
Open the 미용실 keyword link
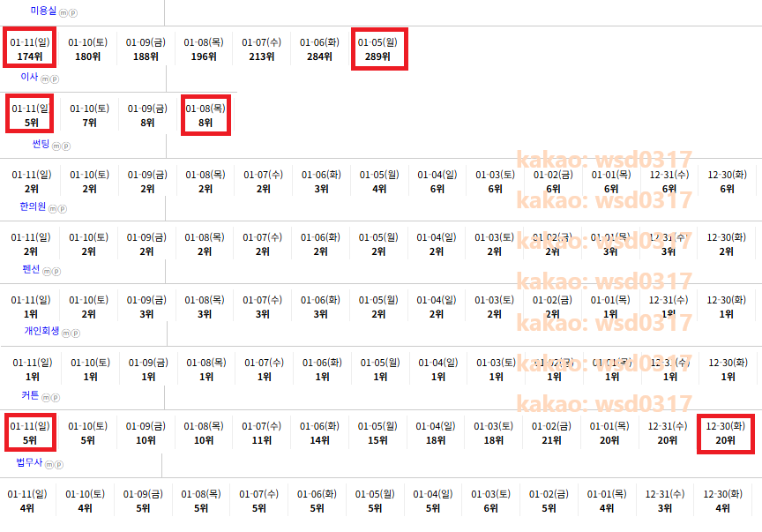[44, 11]
